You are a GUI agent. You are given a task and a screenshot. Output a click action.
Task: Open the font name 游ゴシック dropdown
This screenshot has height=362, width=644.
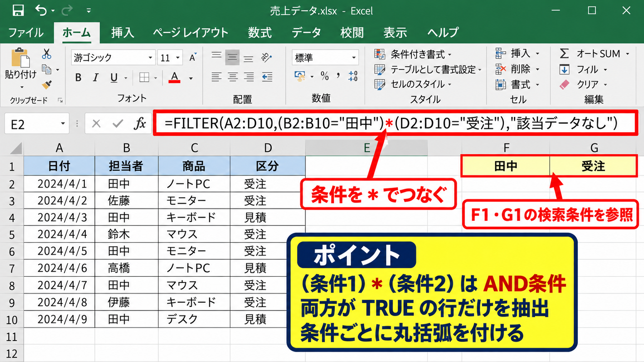coord(151,58)
